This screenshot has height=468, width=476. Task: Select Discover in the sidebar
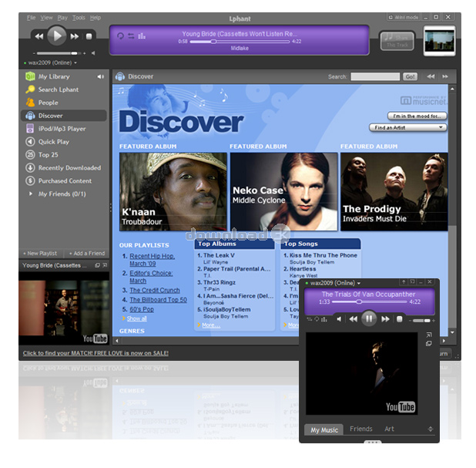[63, 116]
